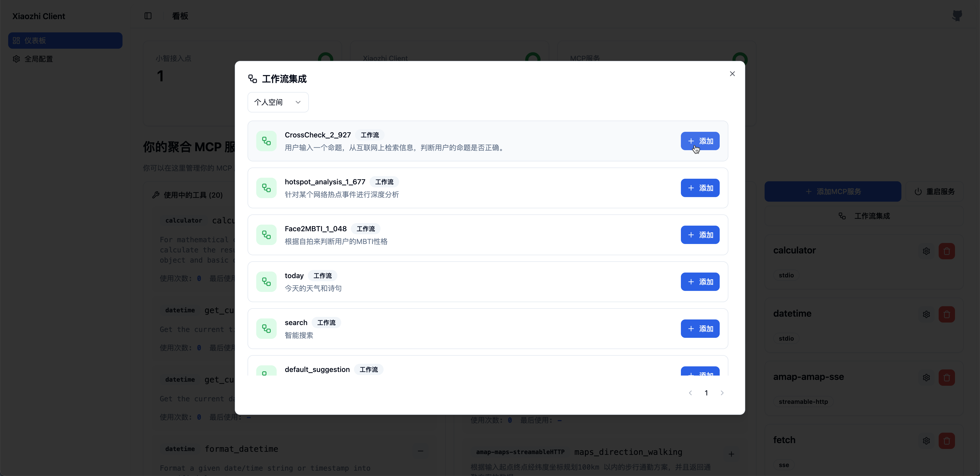This screenshot has width=980, height=476.
Task: Add the CrossCheck_2_927 workflow
Action: 700,141
